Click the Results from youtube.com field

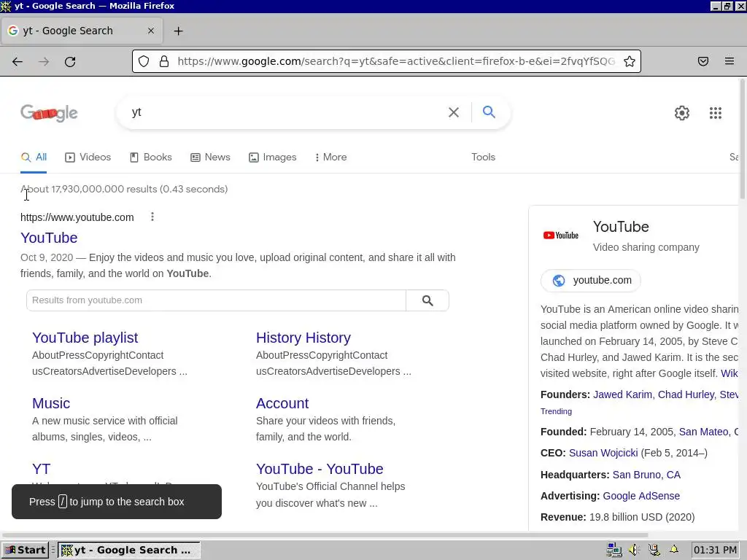pyautogui.click(x=216, y=300)
